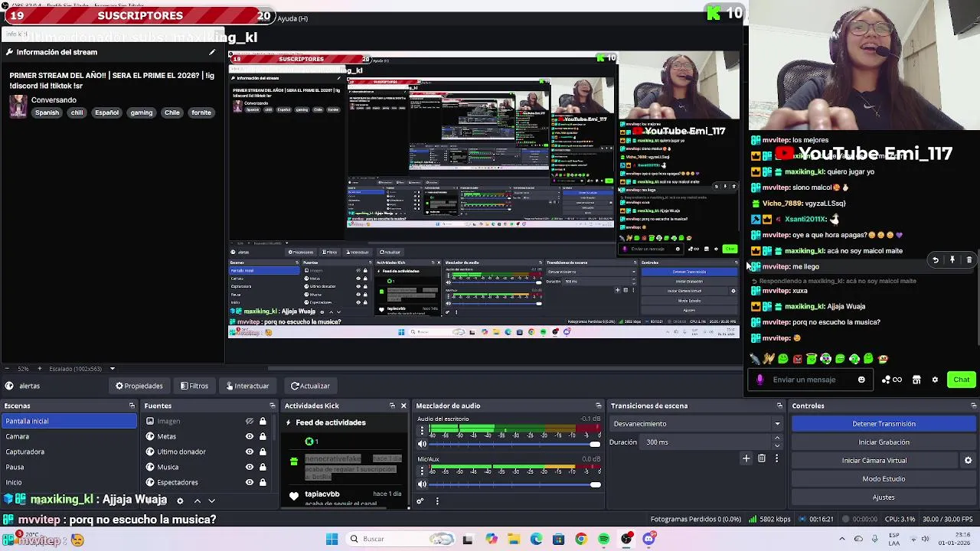Enable Modo Estudio
Image resolution: width=980 pixels, height=551 pixels.
pos(884,479)
